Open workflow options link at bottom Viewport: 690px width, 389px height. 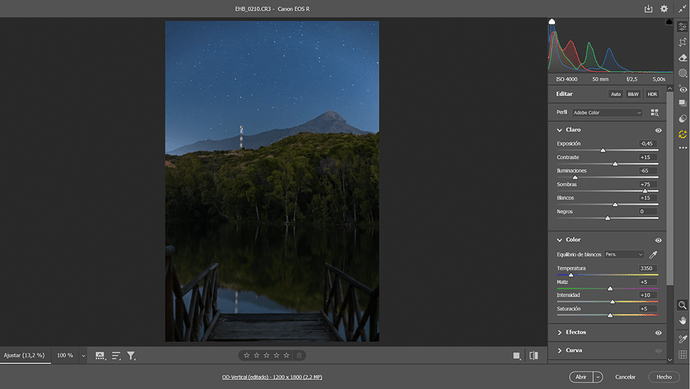tap(272, 377)
